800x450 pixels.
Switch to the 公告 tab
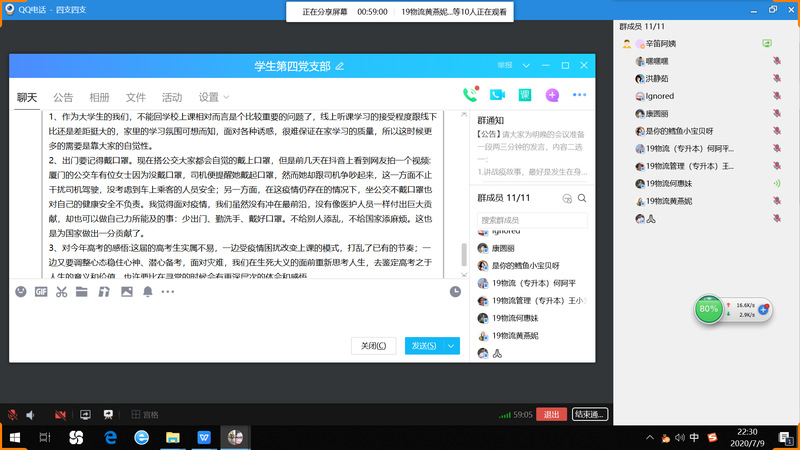[63, 98]
